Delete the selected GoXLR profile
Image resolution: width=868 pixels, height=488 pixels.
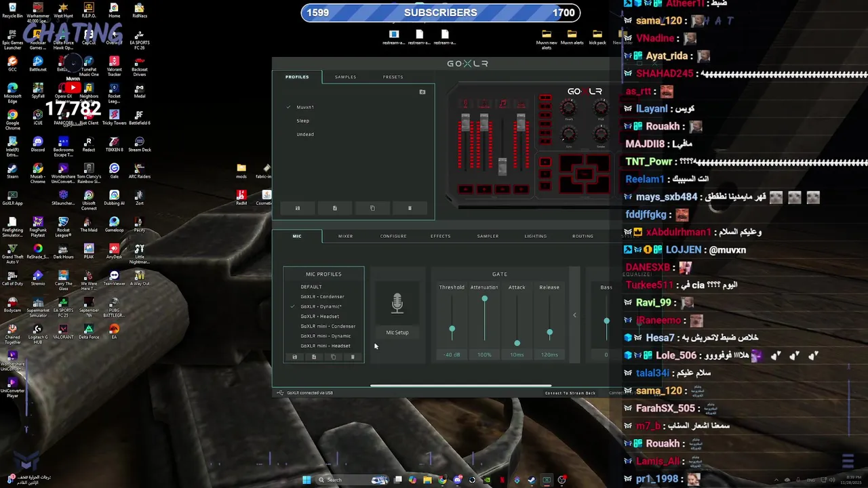pos(410,208)
